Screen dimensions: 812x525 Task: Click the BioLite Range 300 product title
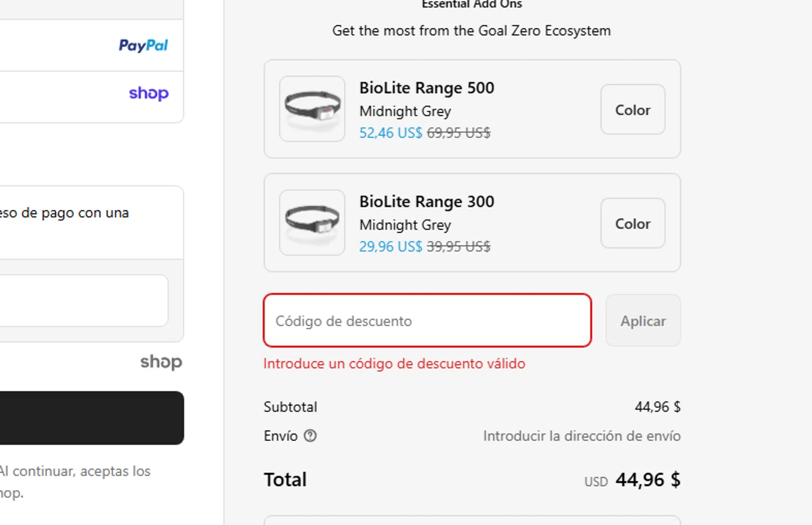pyautogui.click(x=427, y=202)
